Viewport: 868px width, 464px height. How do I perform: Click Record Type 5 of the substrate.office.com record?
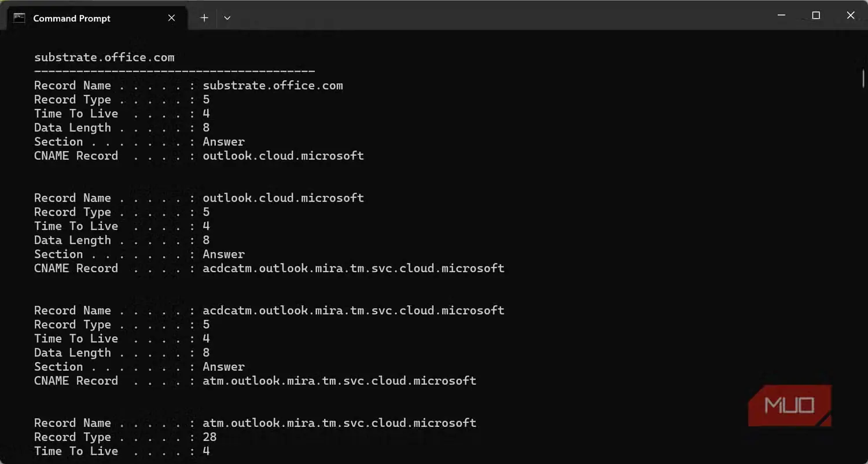[206, 99]
